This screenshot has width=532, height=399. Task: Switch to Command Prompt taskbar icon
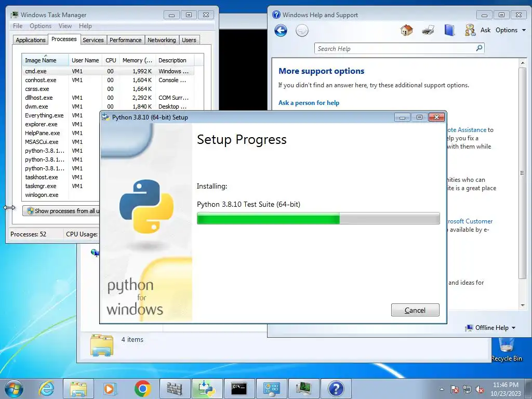238,389
